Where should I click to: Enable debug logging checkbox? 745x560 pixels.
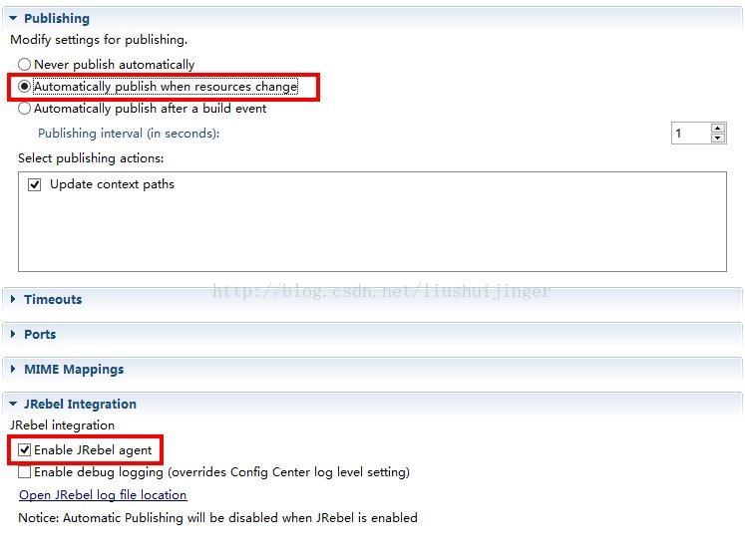24,472
